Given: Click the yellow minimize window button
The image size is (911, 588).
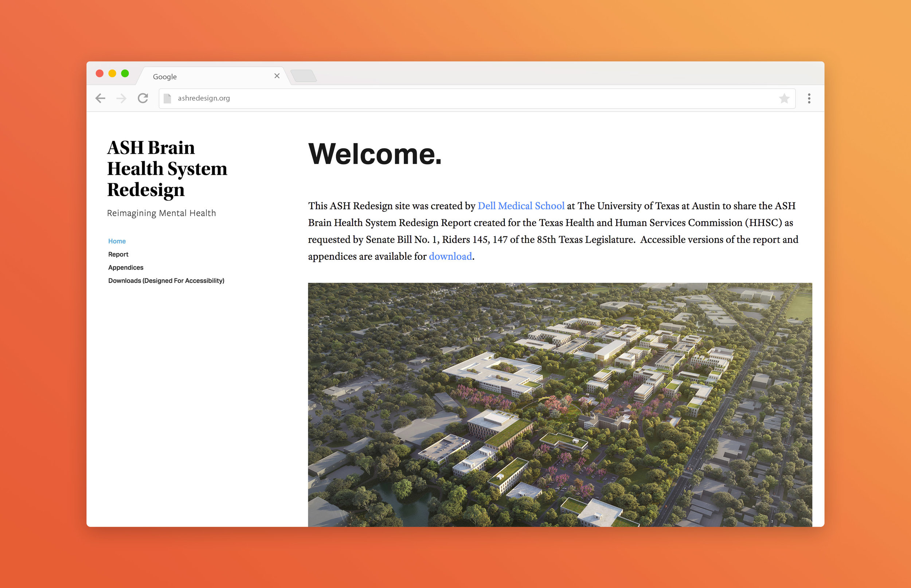Looking at the screenshot, I should [112, 73].
